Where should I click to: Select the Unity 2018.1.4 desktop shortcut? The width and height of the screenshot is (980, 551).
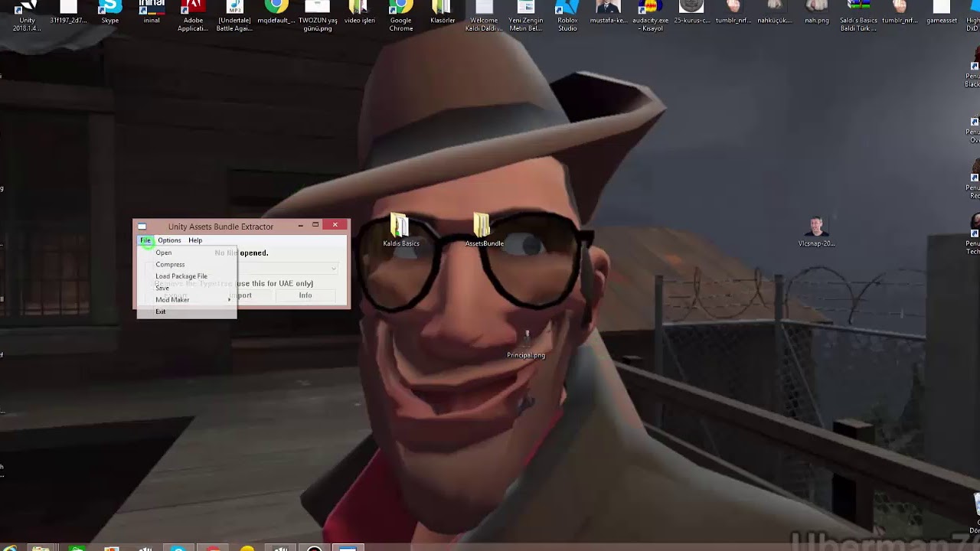(x=28, y=15)
